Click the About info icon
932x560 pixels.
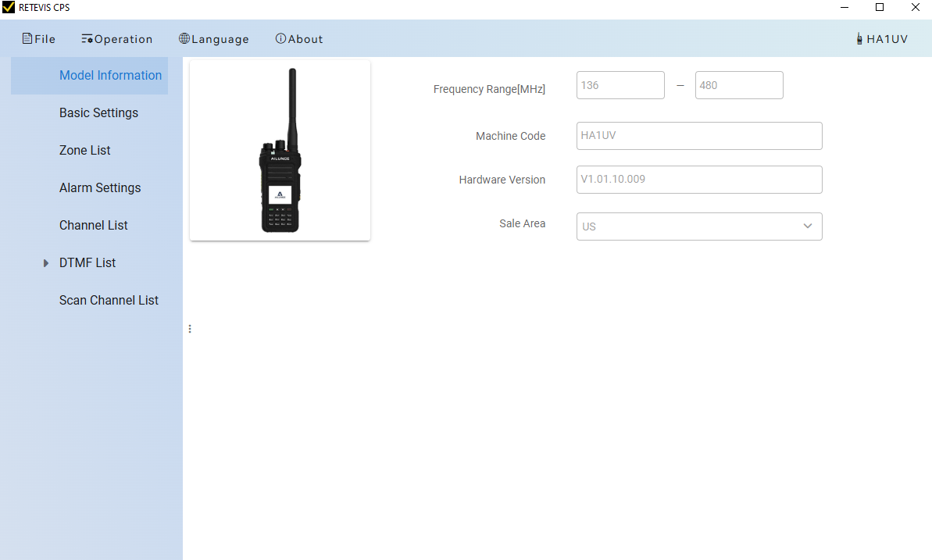[280, 39]
